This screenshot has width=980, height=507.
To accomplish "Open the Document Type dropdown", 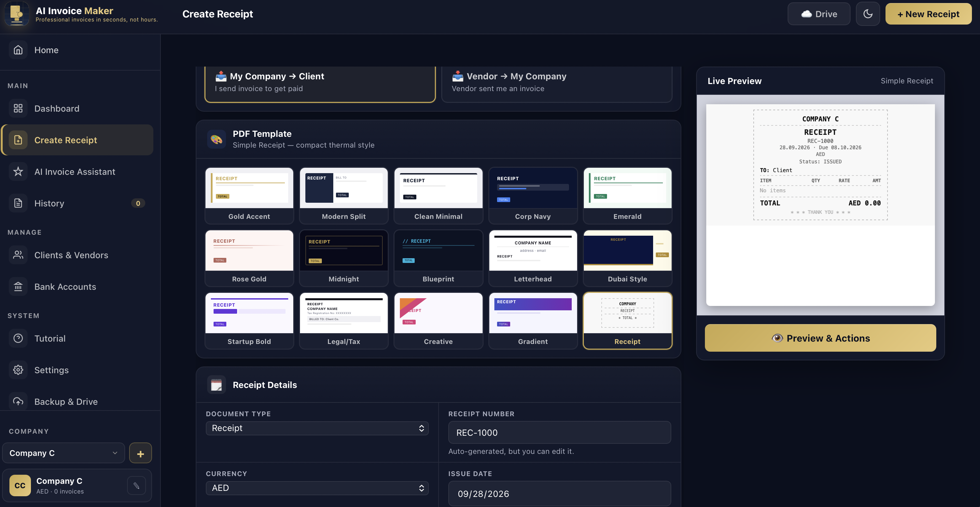I will tap(317, 428).
